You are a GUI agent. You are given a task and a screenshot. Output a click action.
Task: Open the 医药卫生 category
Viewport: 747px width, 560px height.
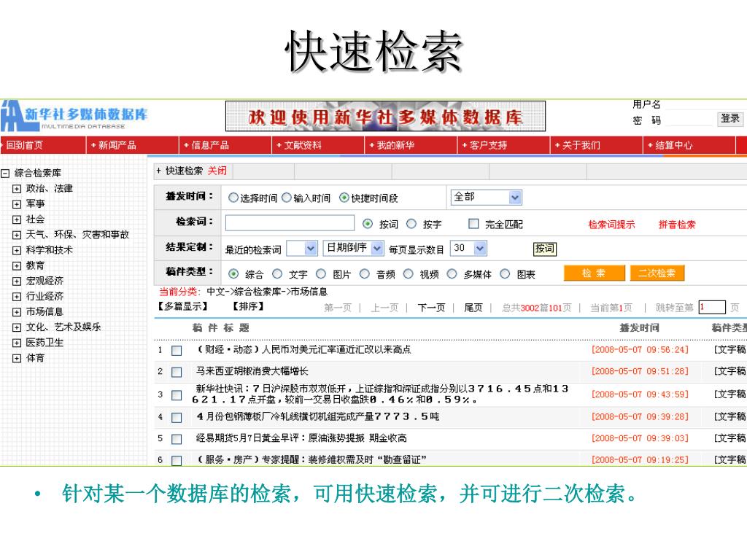44,343
